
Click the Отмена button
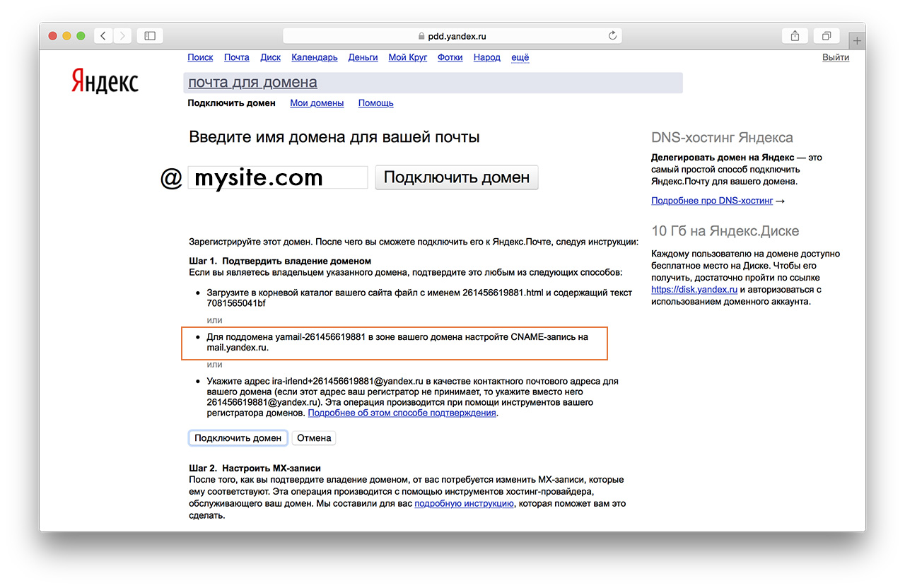(314, 438)
